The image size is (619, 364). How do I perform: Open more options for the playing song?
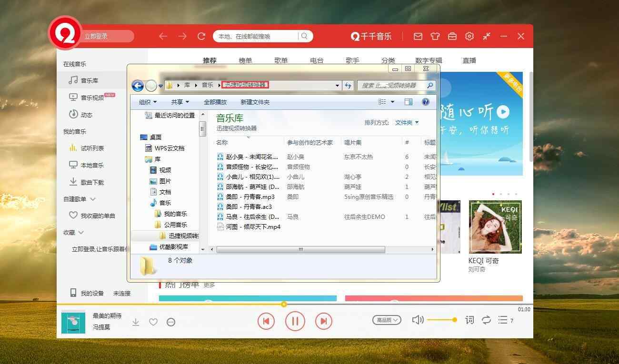pyautogui.click(x=171, y=322)
